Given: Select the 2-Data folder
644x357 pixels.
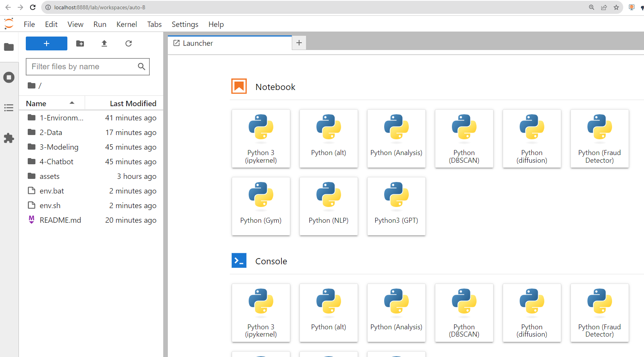Looking at the screenshot, I should (x=91, y=132).
